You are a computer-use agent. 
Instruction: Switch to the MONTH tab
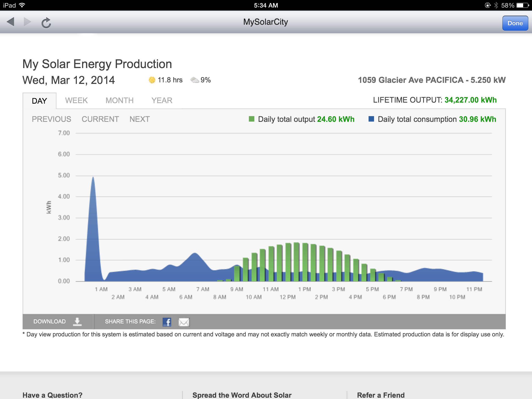coord(119,101)
